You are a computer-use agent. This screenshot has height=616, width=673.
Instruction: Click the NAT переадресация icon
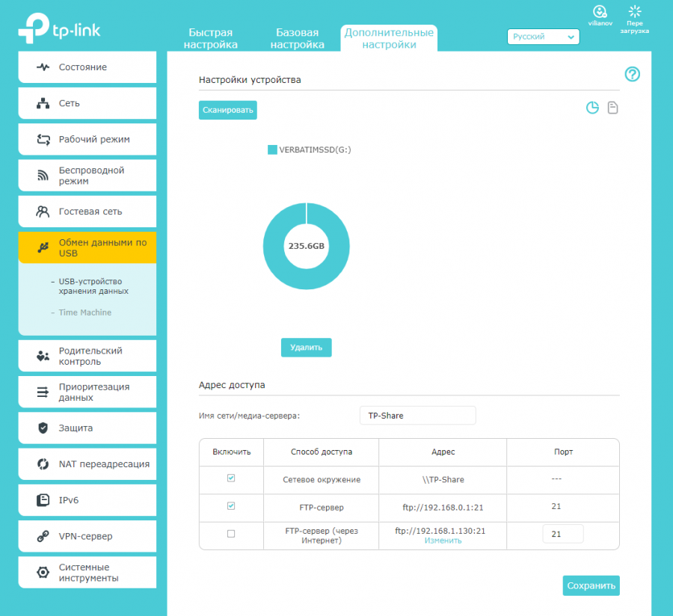pos(43,464)
